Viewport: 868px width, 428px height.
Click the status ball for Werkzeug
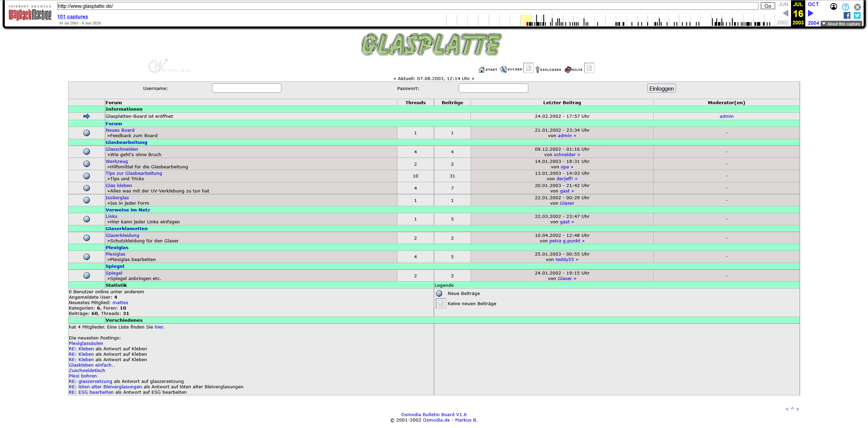87,164
